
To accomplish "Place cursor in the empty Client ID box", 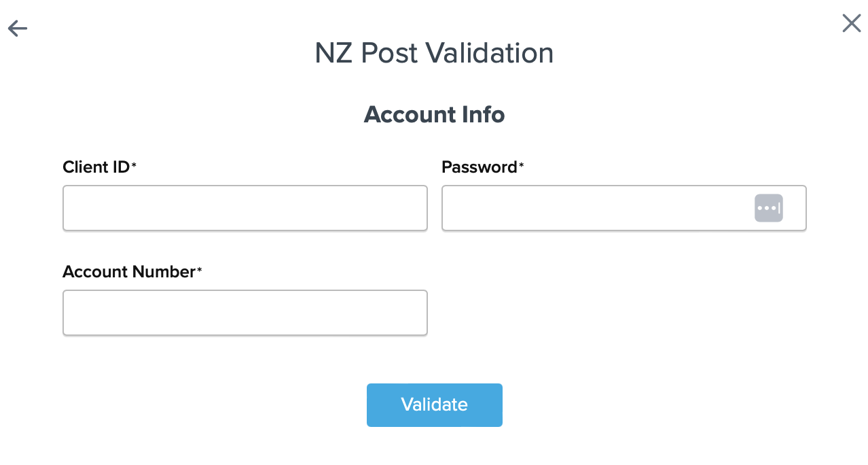I will tap(245, 208).
